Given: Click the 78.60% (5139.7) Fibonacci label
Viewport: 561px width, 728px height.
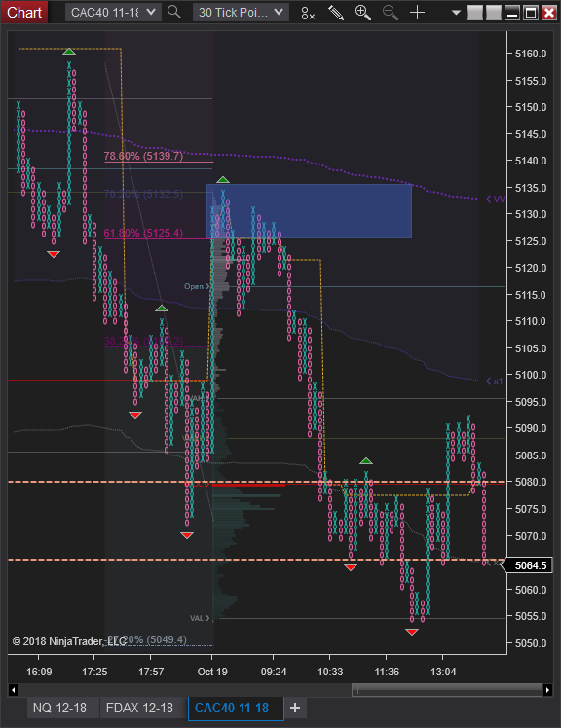Looking at the screenshot, I should pyautogui.click(x=143, y=156).
